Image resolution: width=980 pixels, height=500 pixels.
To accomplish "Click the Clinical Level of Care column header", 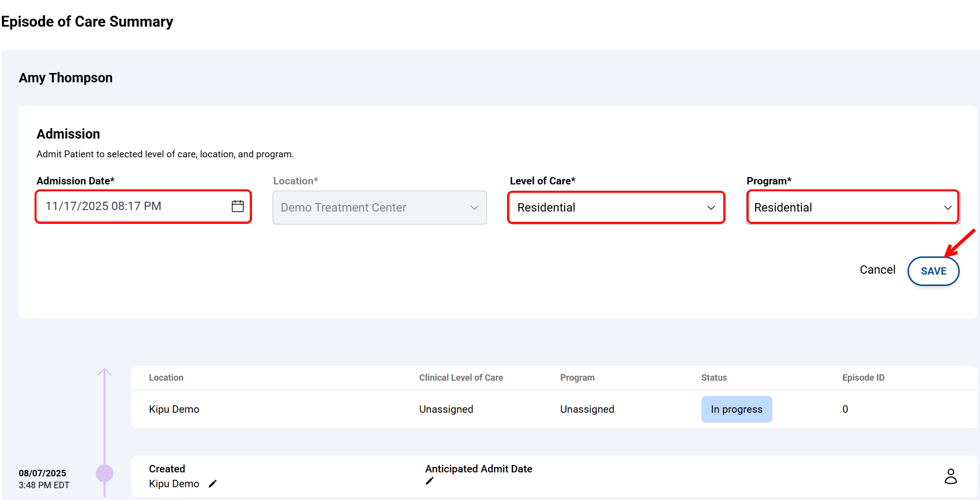I will click(461, 378).
